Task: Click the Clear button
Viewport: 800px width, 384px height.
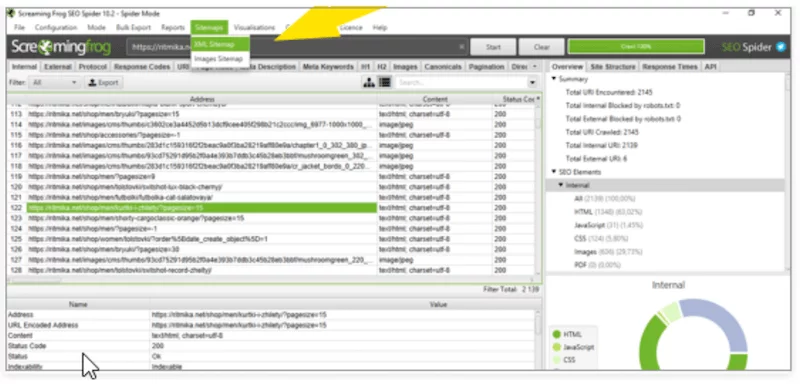Action: (541, 47)
